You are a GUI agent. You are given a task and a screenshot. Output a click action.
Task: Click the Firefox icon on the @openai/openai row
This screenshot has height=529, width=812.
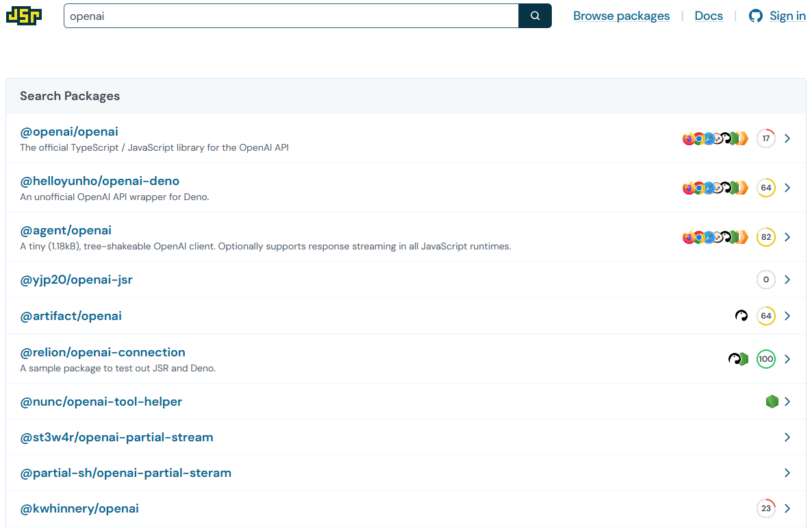tap(688, 139)
